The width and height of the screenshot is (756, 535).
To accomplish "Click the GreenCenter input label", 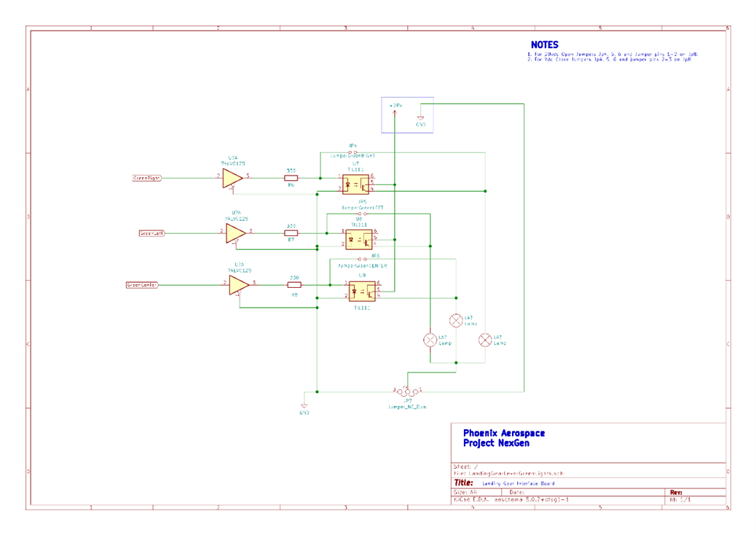I will pyautogui.click(x=142, y=285).
